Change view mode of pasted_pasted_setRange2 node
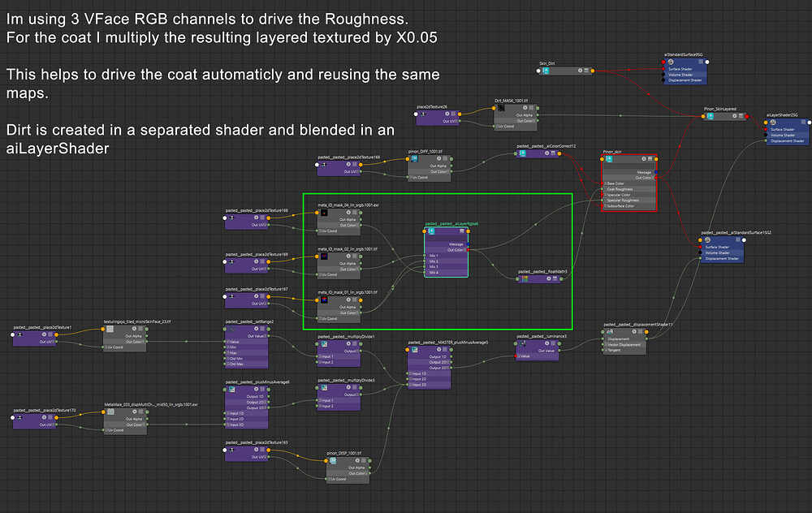The image size is (812, 513). pyautogui.click(x=262, y=329)
